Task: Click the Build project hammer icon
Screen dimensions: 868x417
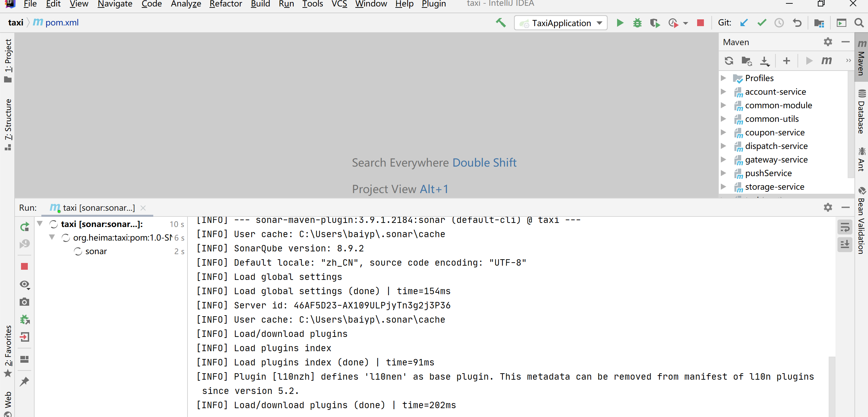Action: click(x=501, y=22)
